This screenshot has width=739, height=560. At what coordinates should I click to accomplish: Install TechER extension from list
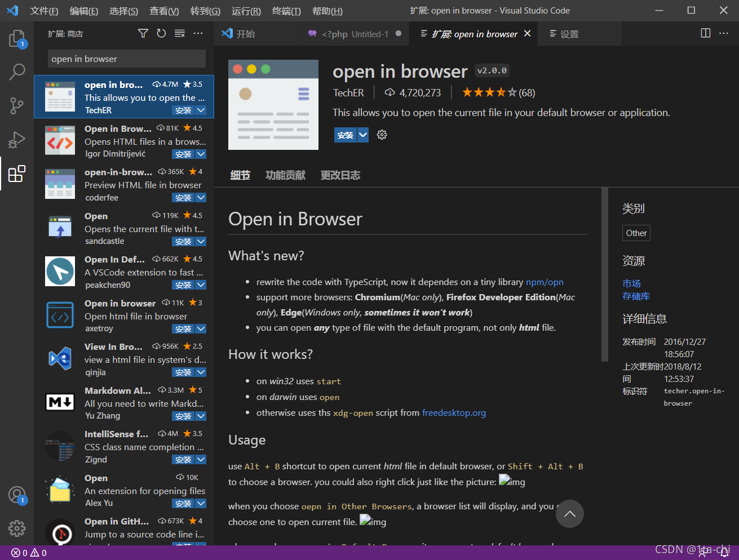tap(183, 110)
